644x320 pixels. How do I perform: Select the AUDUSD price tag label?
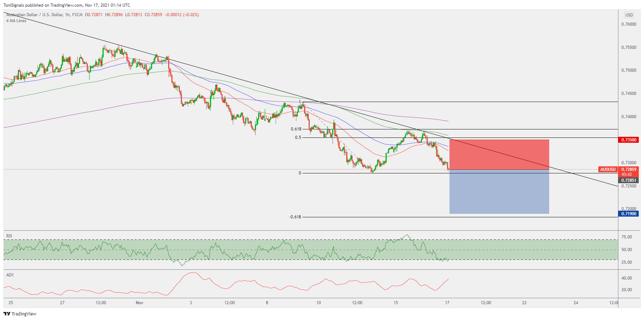tap(608, 169)
